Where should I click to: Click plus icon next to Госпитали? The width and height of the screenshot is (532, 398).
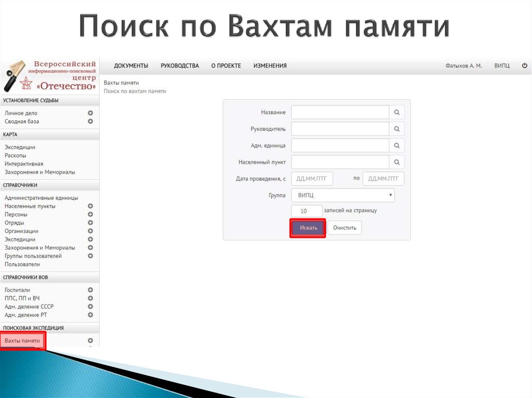click(x=91, y=290)
